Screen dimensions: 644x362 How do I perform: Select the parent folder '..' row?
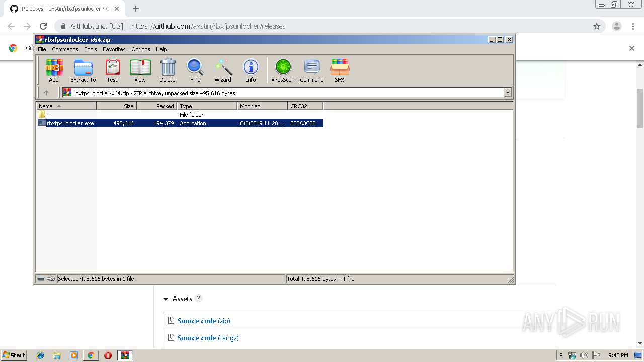pyautogui.click(x=180, y=115)
